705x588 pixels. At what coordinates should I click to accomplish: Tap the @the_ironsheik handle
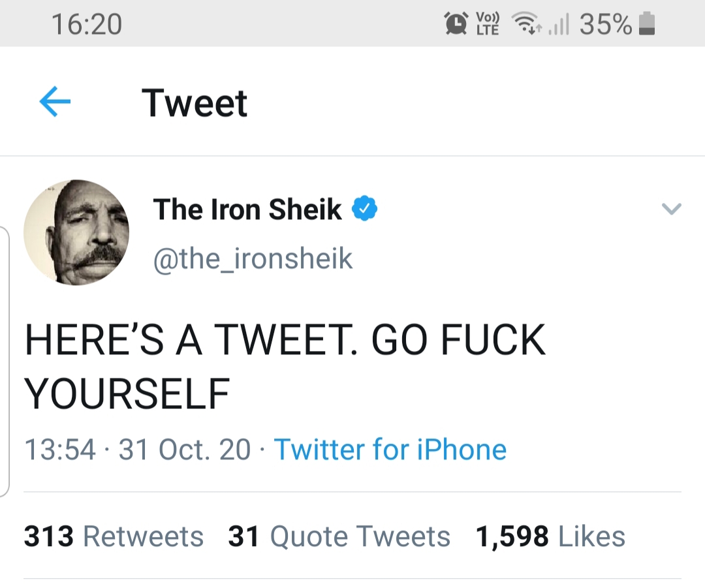tap(253, 259)
